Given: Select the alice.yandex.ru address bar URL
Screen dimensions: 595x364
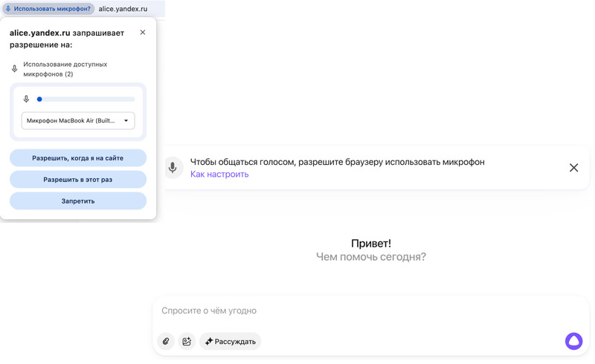Looking at the screenshot, I should [x=123, y=9].
